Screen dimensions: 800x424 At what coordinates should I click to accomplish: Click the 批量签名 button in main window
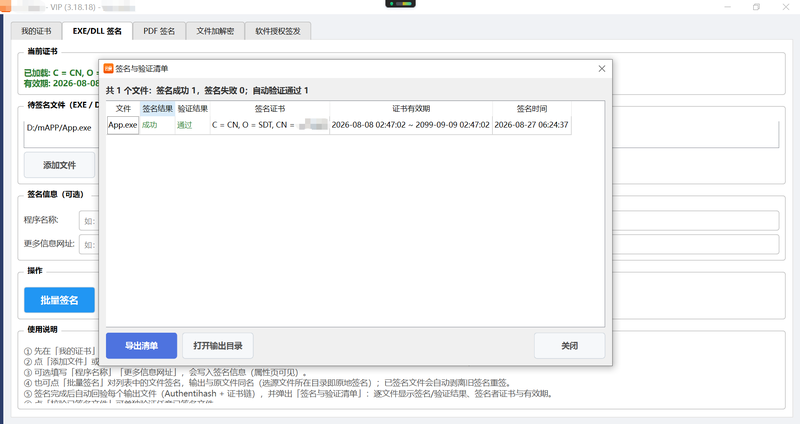tap(60, 300)
